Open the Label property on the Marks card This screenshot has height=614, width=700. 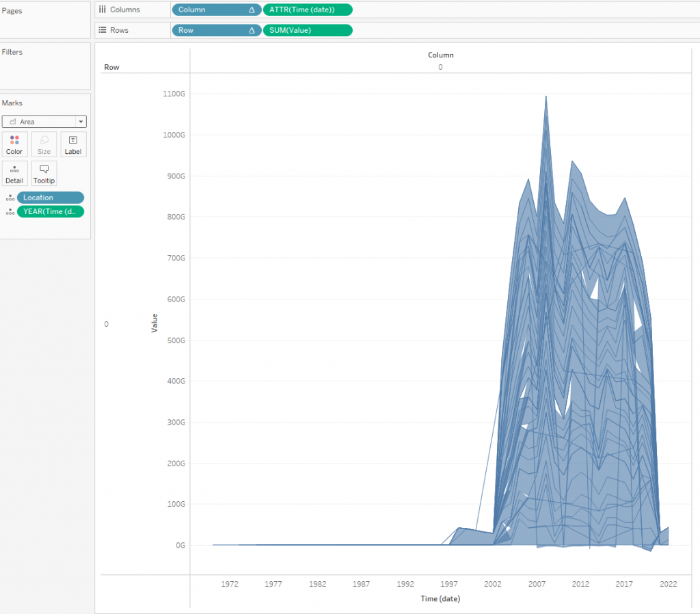coord(72,144)
